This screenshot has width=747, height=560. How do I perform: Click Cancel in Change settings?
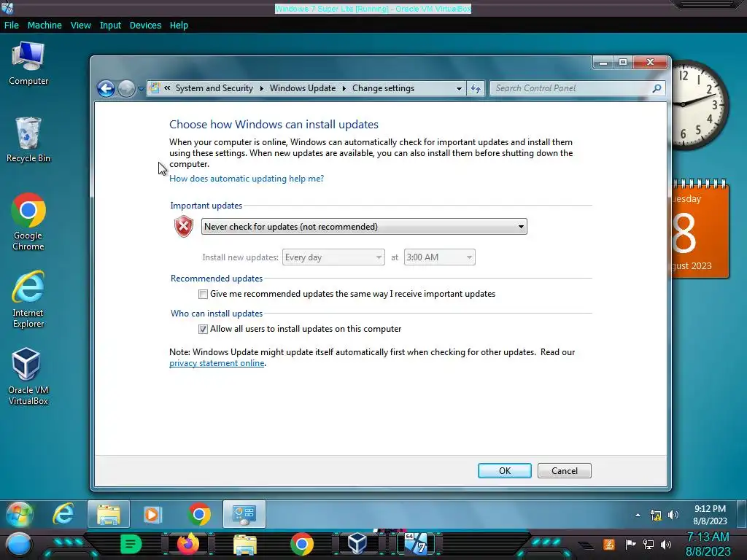565,470
